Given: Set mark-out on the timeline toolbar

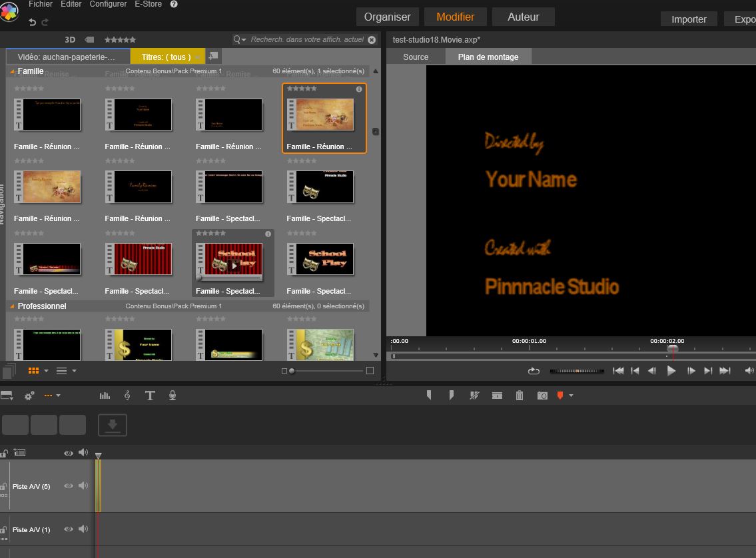Looking at the screenshot, I should (451, 396).
